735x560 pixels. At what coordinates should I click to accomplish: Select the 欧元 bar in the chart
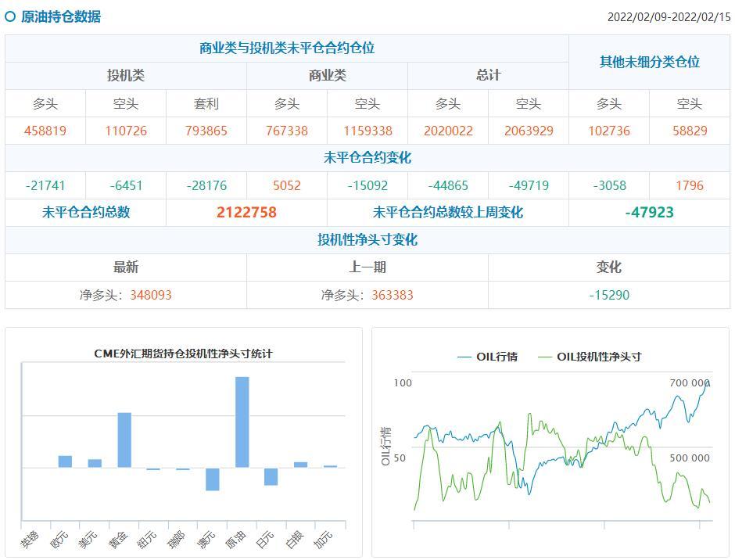pos(65,461)
